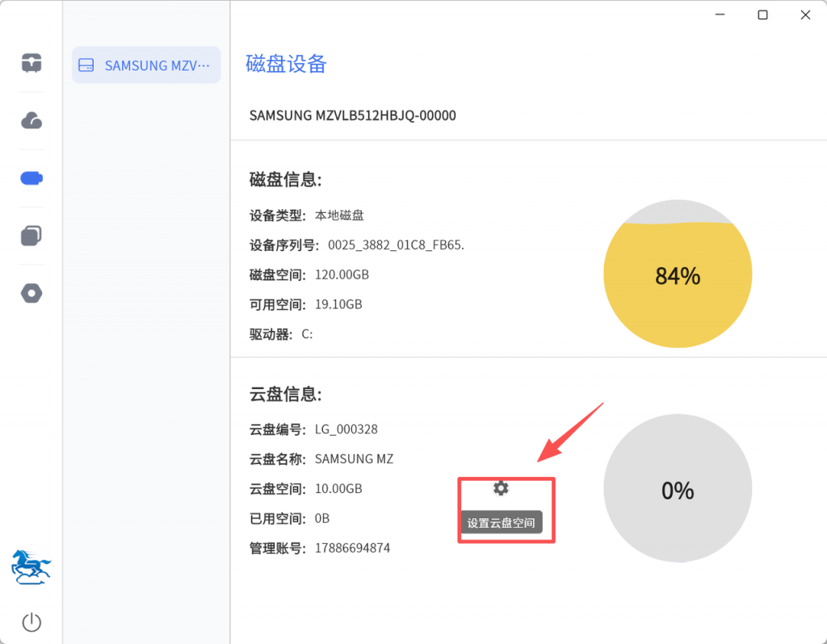Image resolution: width=827 pixels, height=644 pixels.
Task: Click the yellow 84% disk usage chart
Action: point(678,276)
